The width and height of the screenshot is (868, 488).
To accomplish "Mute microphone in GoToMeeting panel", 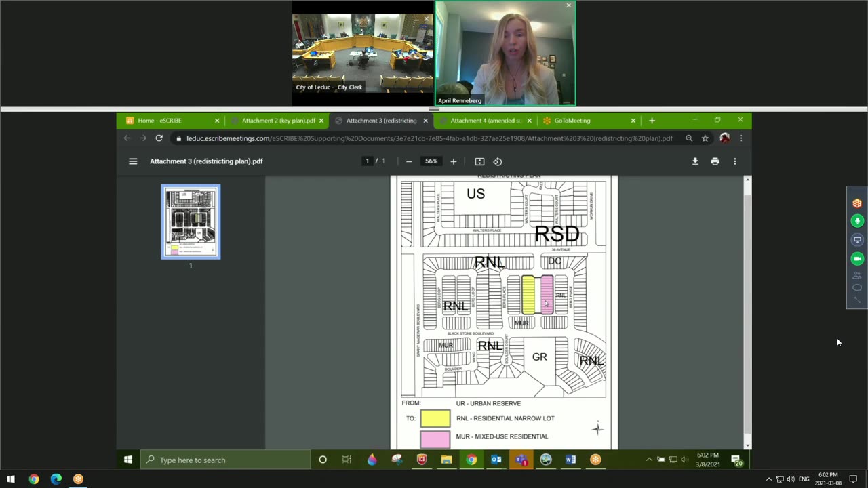I will (x=857, y=221).
